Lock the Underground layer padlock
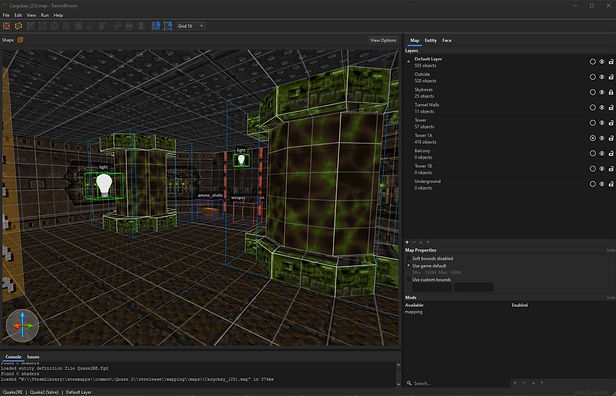Viewport: 616px width, 396px height. 611,184
